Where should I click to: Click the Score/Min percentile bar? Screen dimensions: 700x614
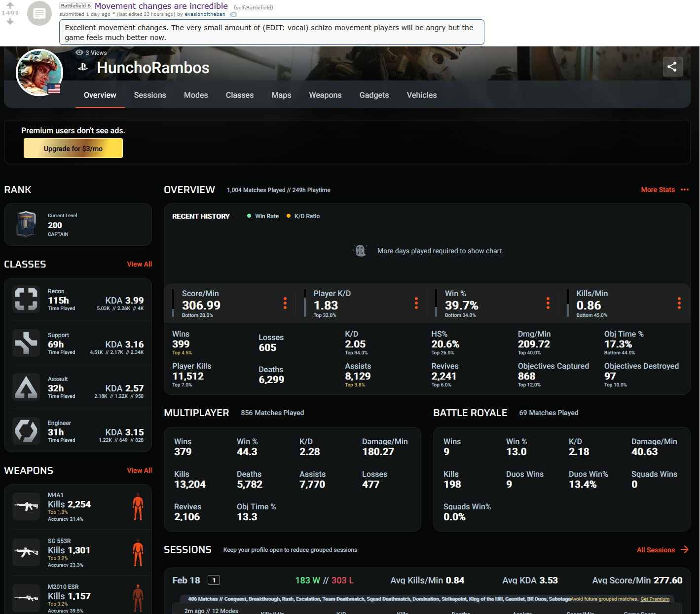[x=173, y=303]
